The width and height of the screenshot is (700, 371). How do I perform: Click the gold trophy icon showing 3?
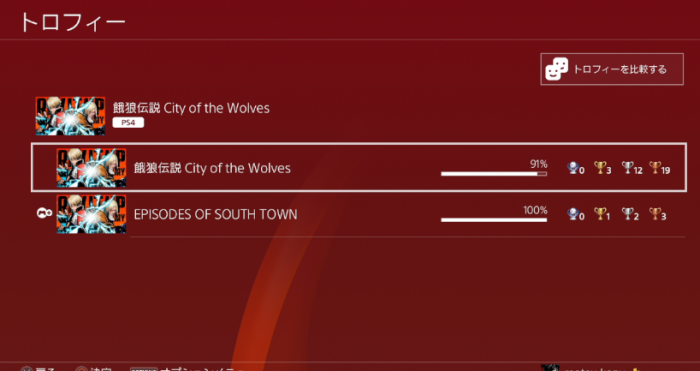pyautogui.click(x=600, y=168)
